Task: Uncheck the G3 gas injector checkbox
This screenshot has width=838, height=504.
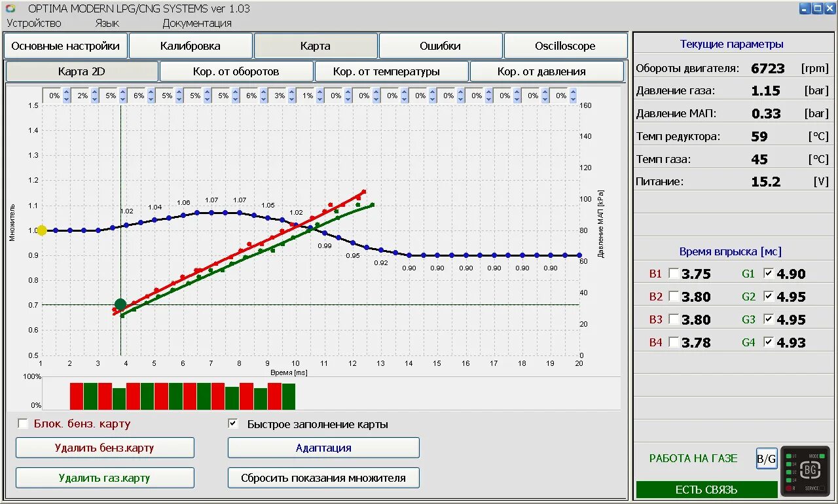Action: (769, 319)
